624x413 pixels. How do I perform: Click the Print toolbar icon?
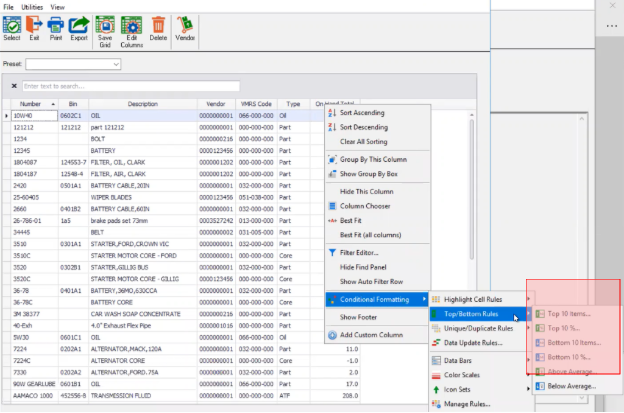[56, 25]
